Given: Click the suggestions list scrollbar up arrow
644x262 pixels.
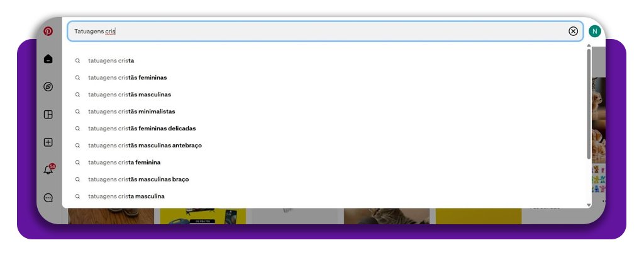Looking at the screenshot, I should click(x=589, y=45).
